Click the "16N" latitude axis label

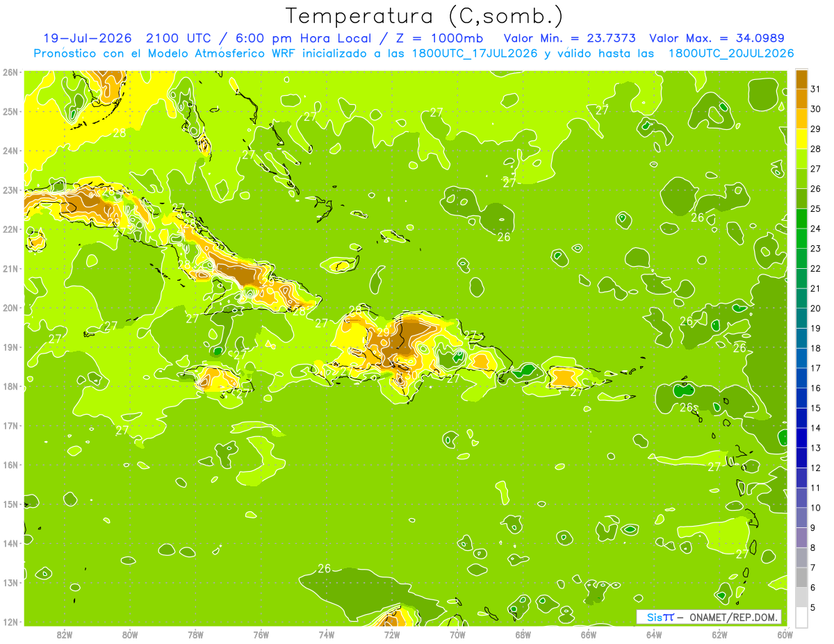(x=10, y=465)
